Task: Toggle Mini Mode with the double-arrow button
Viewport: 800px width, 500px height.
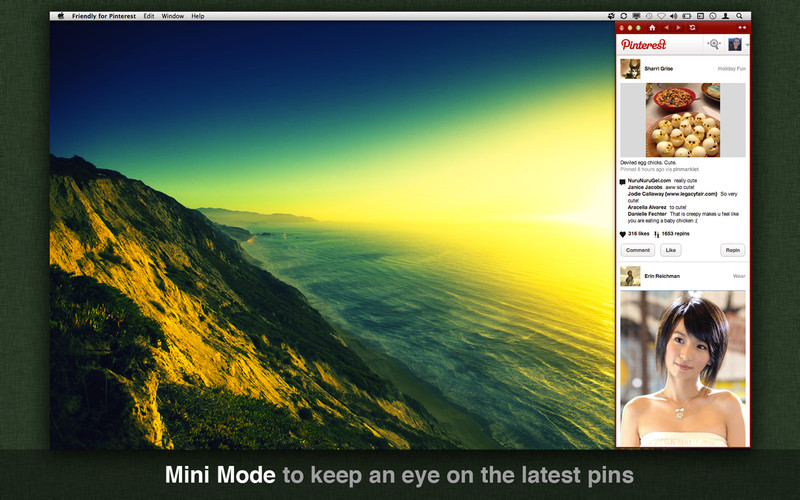Action: 741,28
